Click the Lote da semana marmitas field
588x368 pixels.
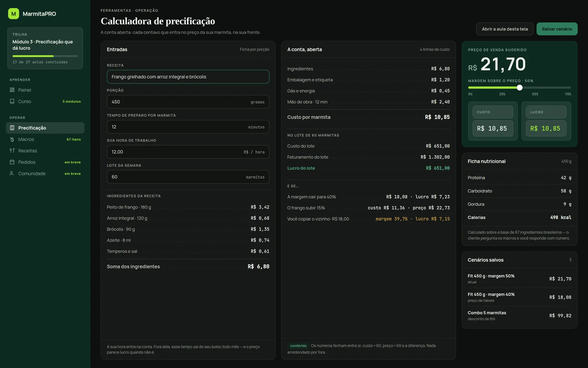tap(188, 177)
